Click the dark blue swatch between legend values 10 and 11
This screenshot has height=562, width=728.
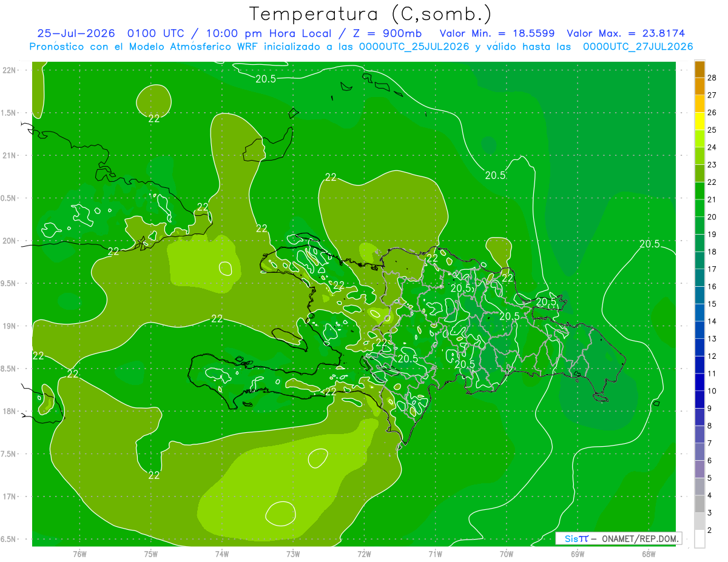click(699, 382)
